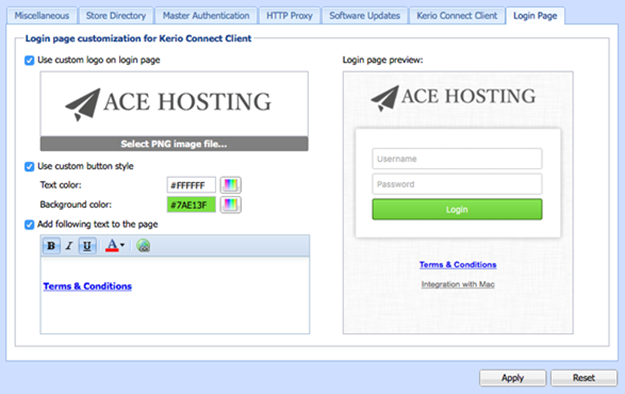This screenshot has width=625, height=394.
Task: Open the HTTP Proxy tab
Action: [x=289, y=16]
